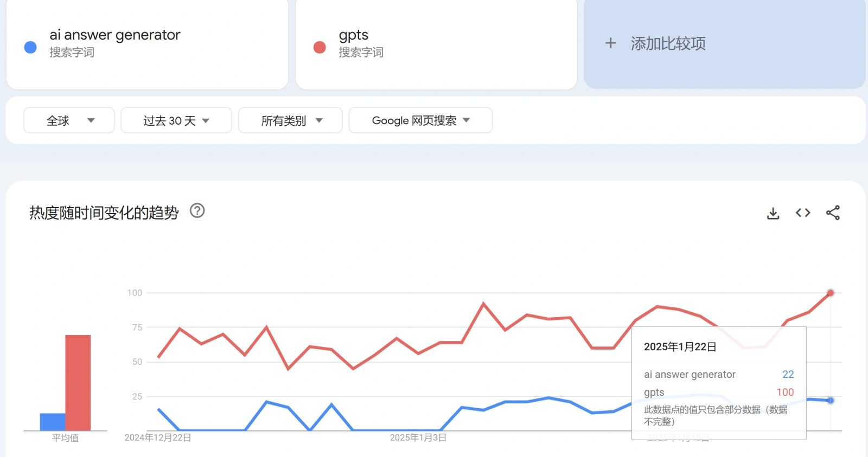Edit the ai answer generator search term
The height and width of the screenshot is (457, 868).
(114, 35)
